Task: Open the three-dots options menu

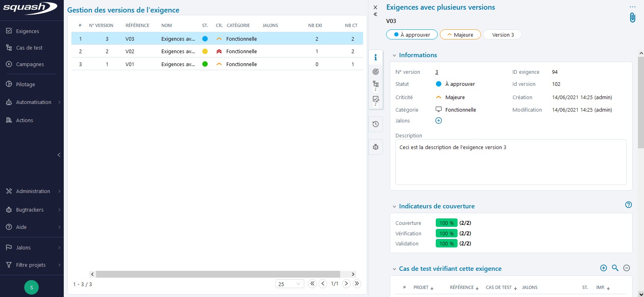Action: tap(632, 7)
